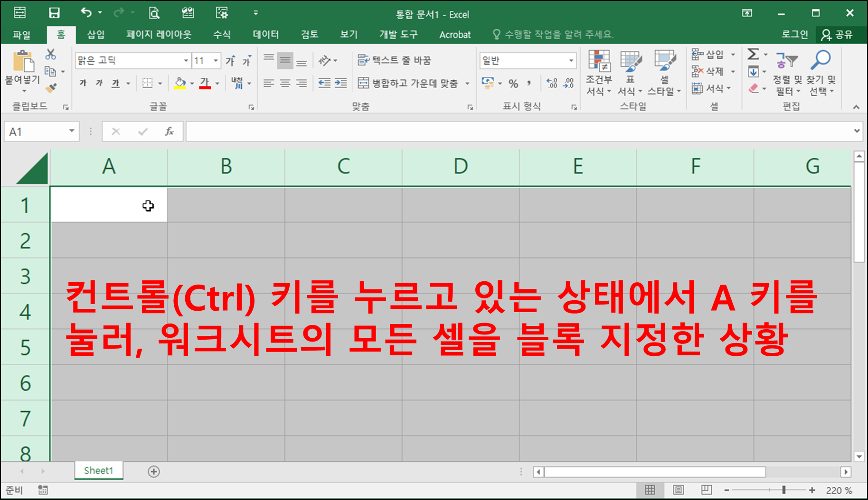868x500 pixels.
Task: Click the Save icon in quick access toolbar
Action: pyautogui.click(x=54, y=13)
